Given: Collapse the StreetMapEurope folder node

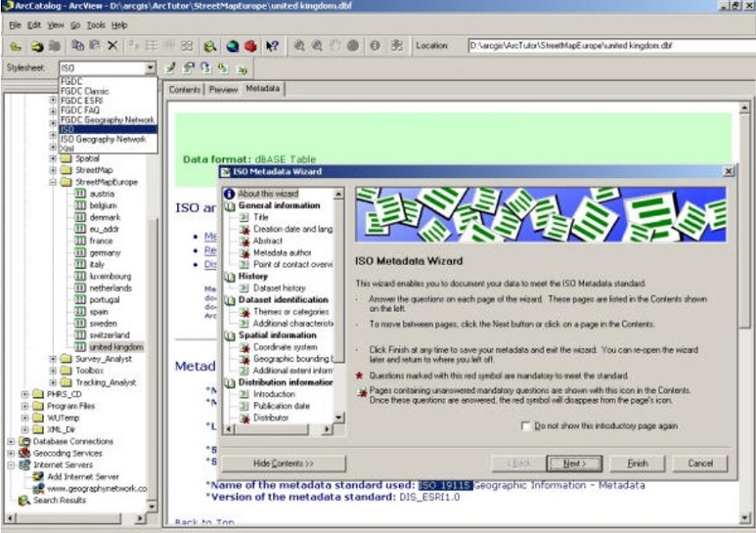Looking at the screenshot, I should click(53, 182).
